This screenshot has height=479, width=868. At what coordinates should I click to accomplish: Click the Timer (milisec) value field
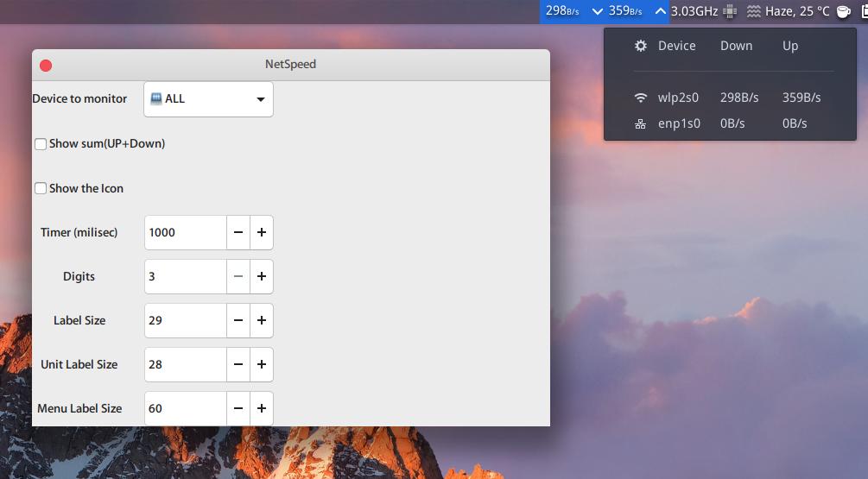click(186, 232)
